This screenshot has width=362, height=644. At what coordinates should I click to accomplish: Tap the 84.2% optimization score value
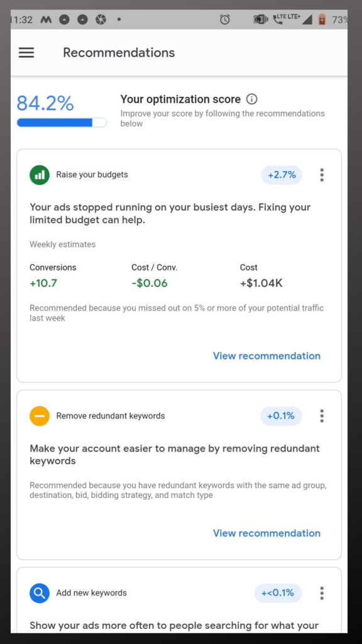[45, 103]
